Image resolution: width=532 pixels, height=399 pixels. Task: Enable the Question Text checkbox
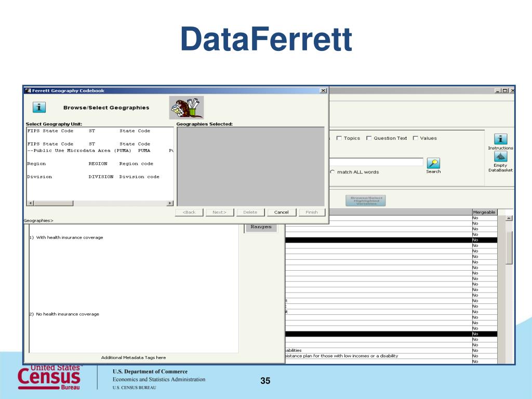pos(369,138)
